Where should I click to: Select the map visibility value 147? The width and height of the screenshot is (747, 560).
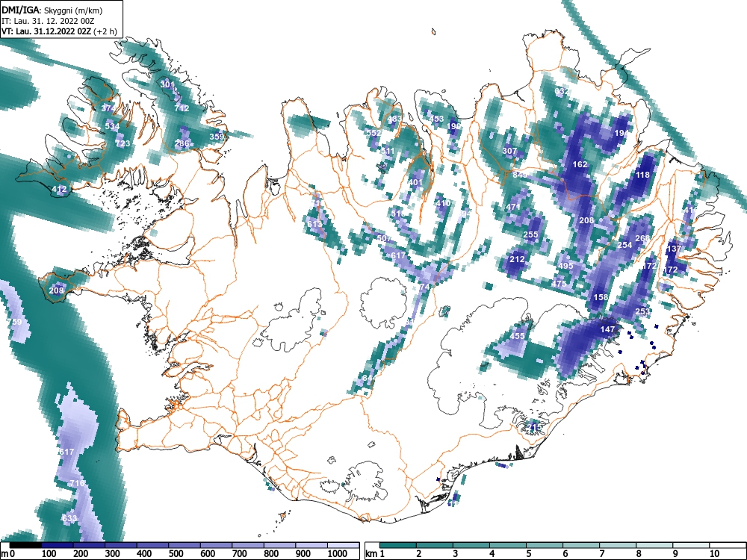607,329
